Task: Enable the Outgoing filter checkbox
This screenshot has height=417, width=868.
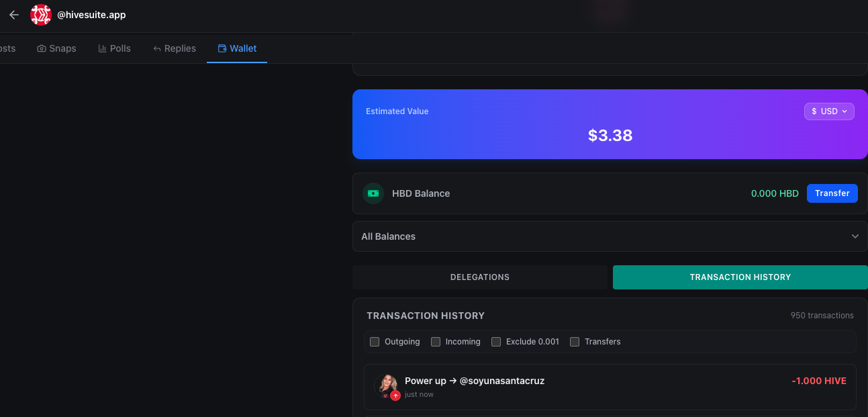Action: pyautogui.click(x=375, y=342)
